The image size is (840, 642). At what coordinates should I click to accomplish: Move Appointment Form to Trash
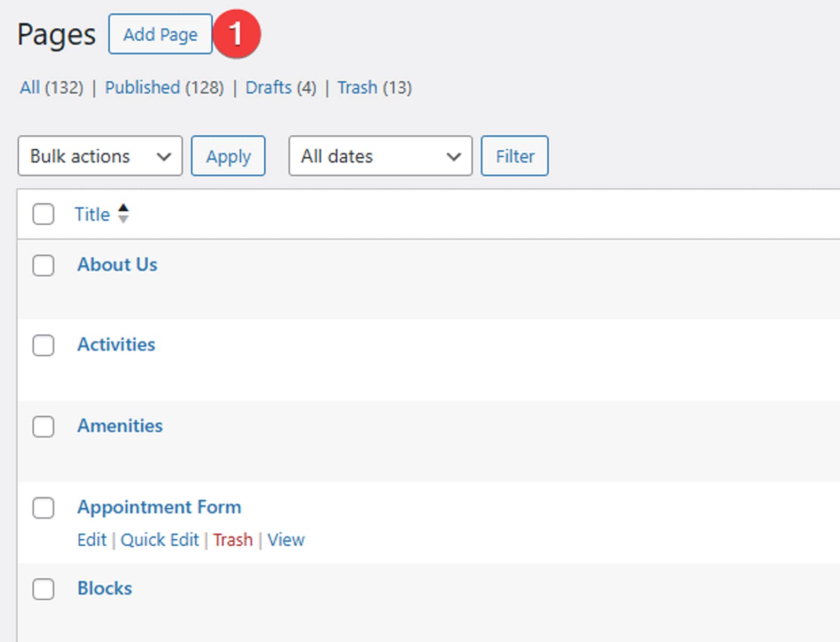pyautogui.click(x=233, y=540)
